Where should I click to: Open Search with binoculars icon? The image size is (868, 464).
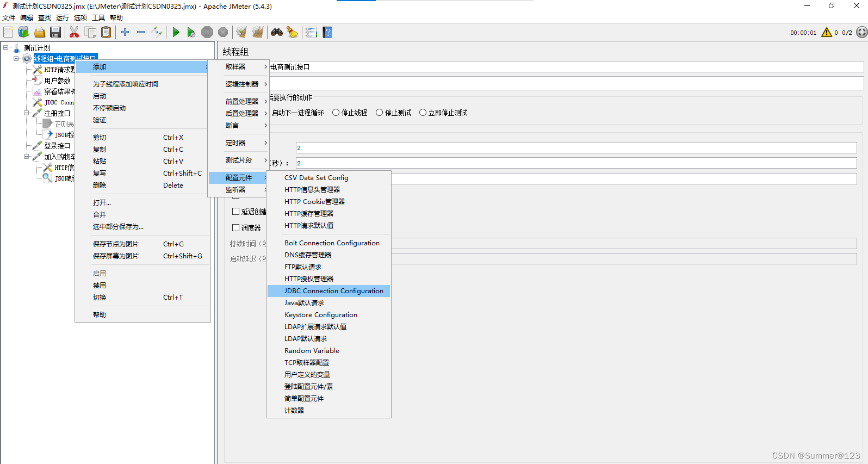click(277, 33)
